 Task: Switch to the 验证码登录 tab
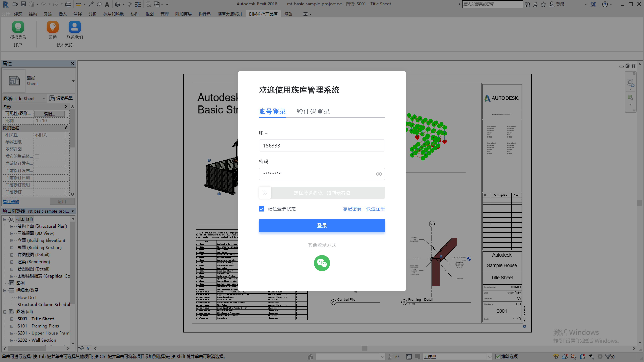(313, 111)
